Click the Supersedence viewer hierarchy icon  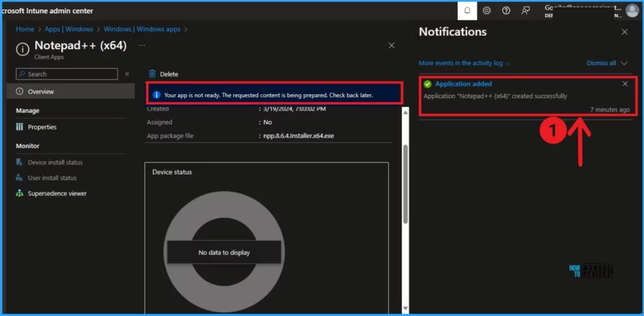19,193
